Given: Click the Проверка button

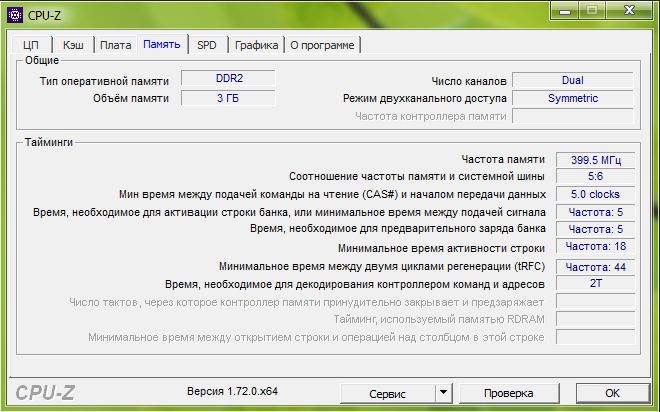Looking at the screenshot, I should (x=508, y=393).
